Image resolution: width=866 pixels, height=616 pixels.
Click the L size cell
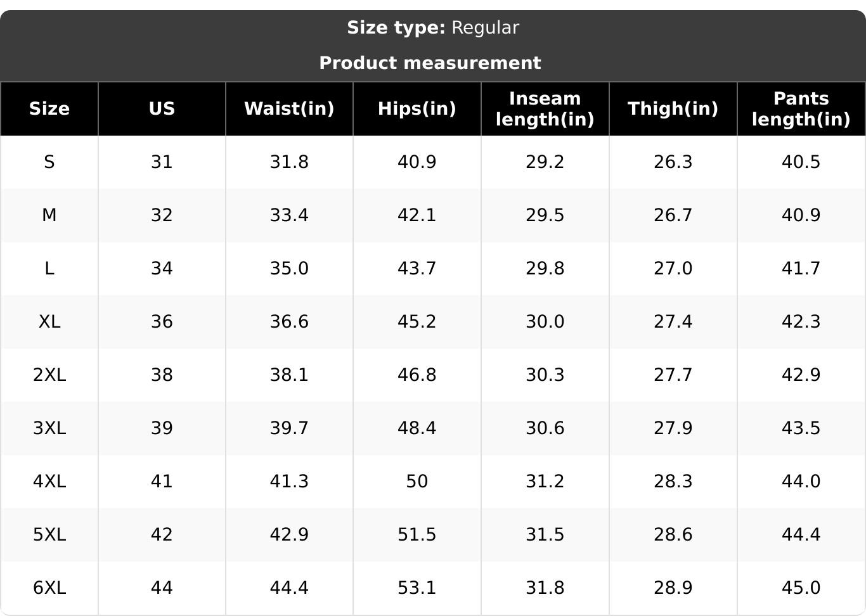coord(49,269)
